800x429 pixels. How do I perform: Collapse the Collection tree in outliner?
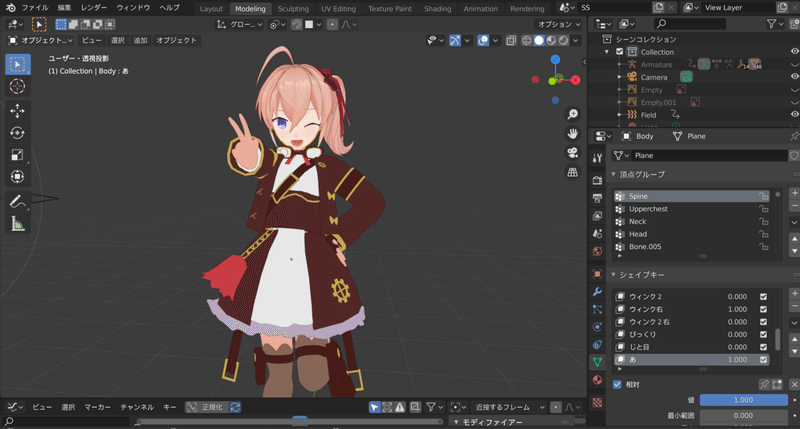coord(607,52)
